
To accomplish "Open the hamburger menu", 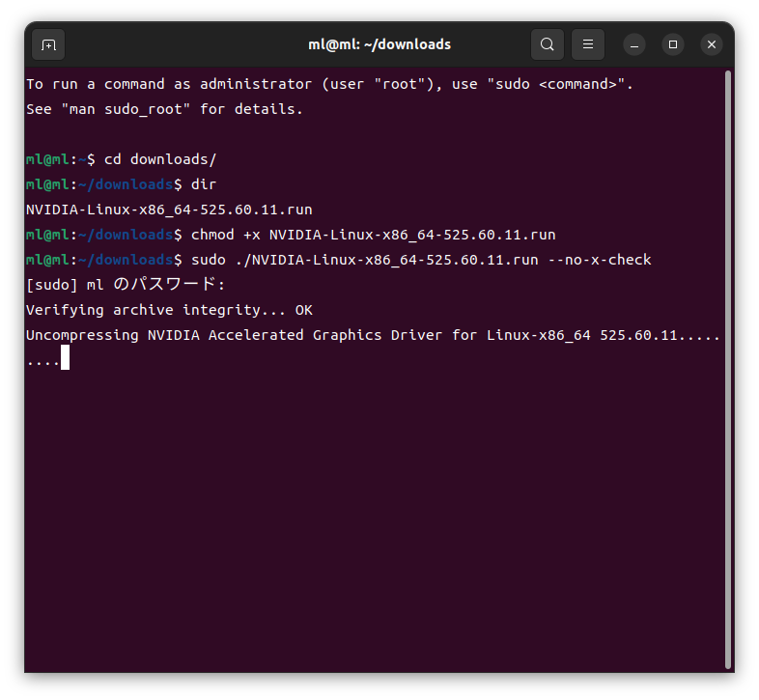I will pos(588,44).
